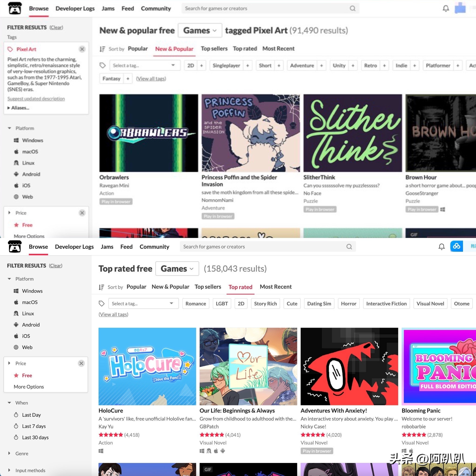
Task: Filter results by Last 7 days
Action: (30, 426)
